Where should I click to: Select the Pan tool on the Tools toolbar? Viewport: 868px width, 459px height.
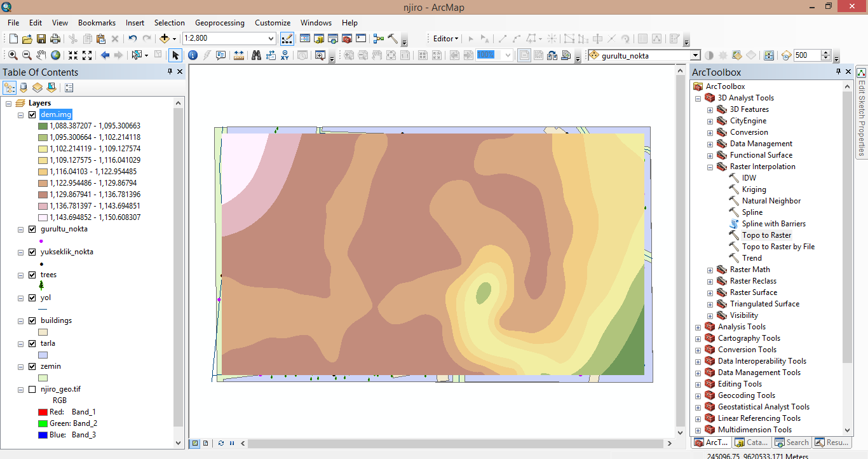tap(41, 55)
